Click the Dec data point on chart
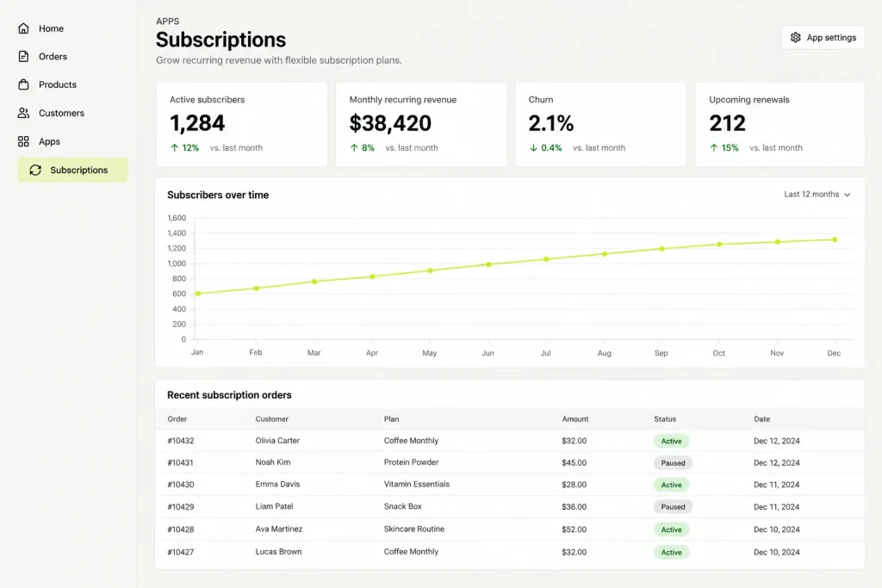Image resolution: width=882 pixels, height=588 pixels. point(835,239)
